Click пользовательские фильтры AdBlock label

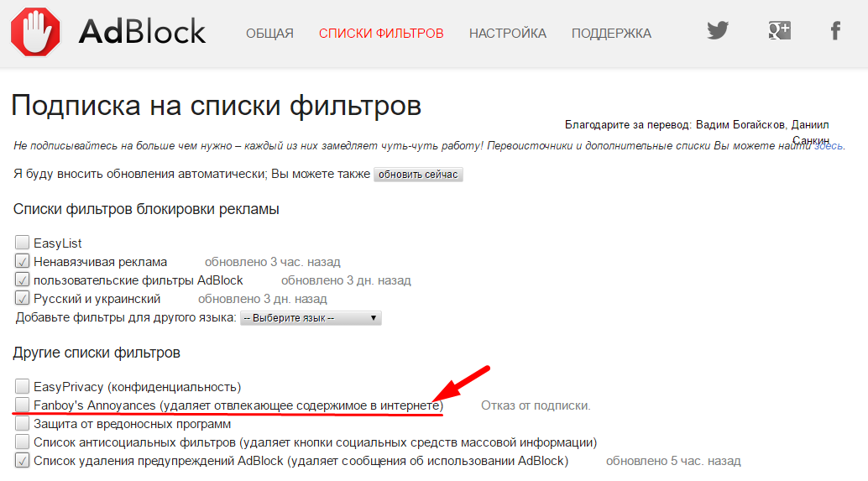pos(139,280)
